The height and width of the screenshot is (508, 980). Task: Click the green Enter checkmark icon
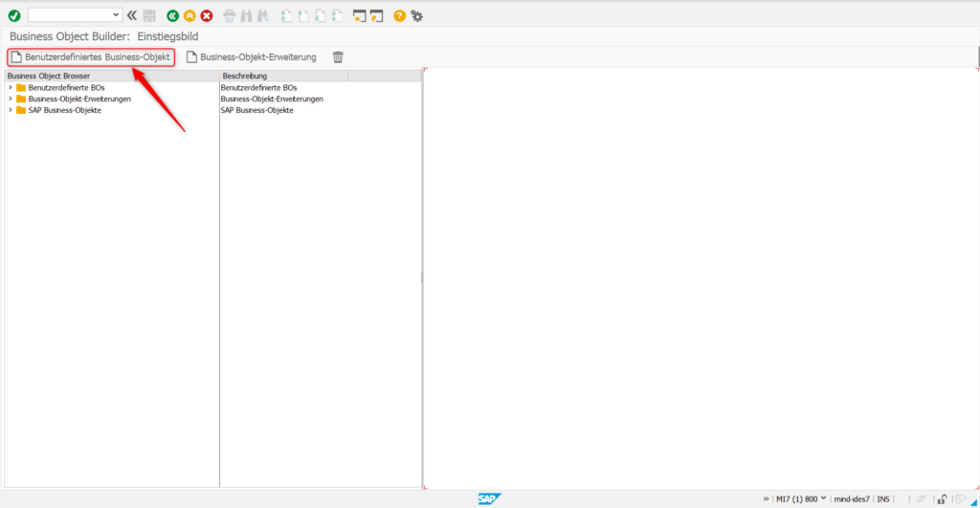coord(13,15)
